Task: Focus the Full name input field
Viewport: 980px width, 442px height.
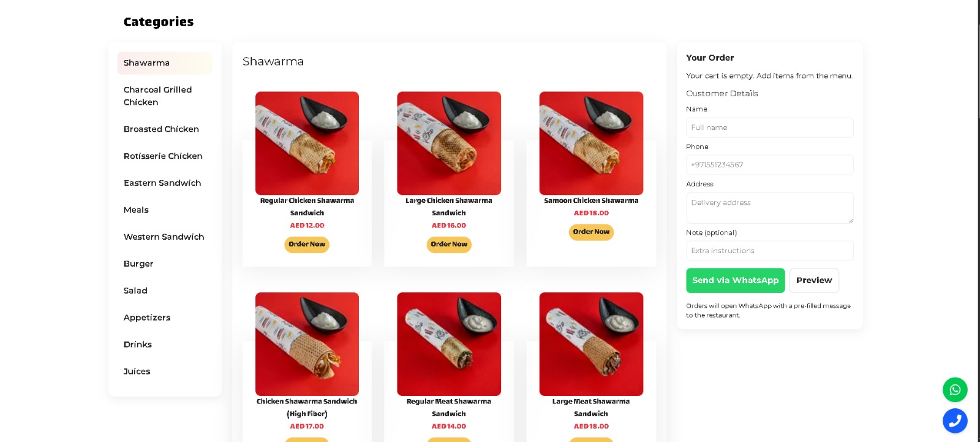Action: tap(769, 128)
